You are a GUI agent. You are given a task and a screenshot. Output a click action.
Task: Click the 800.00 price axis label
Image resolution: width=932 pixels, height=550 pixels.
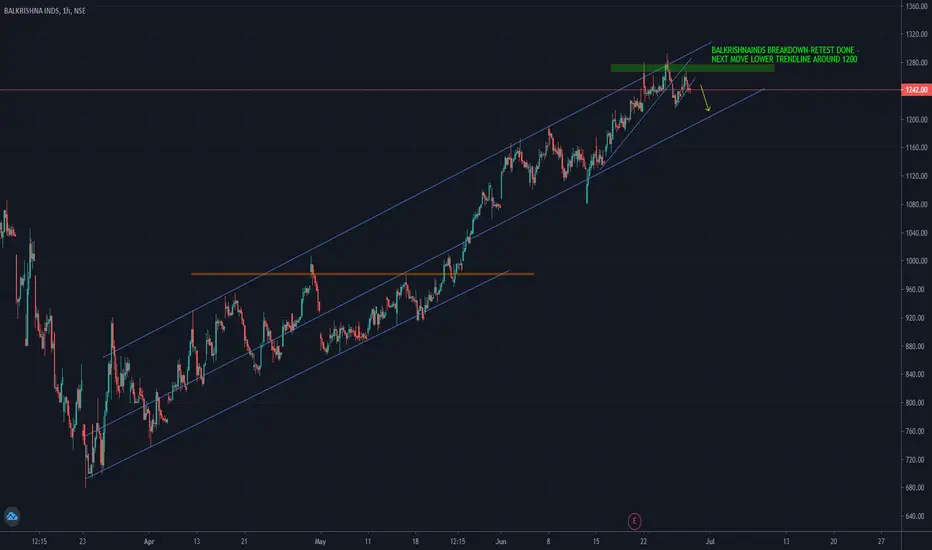(x=917, y=403)
